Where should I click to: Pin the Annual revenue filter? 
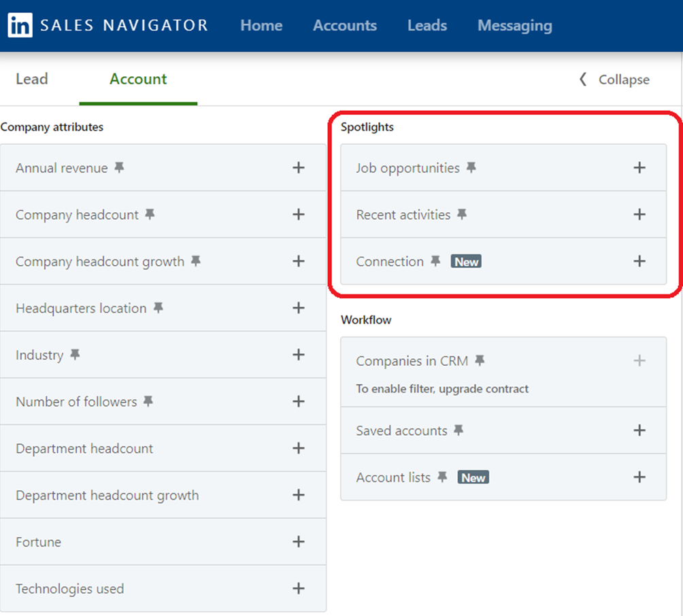pyautogui.click(x=119, y=168)
